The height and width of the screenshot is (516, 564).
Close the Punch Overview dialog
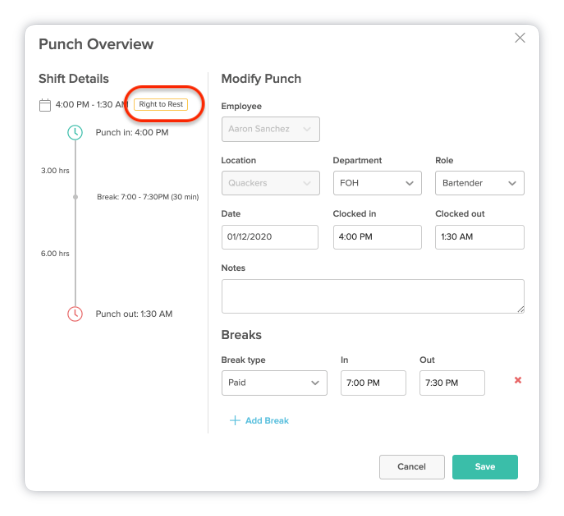(520, 38)
